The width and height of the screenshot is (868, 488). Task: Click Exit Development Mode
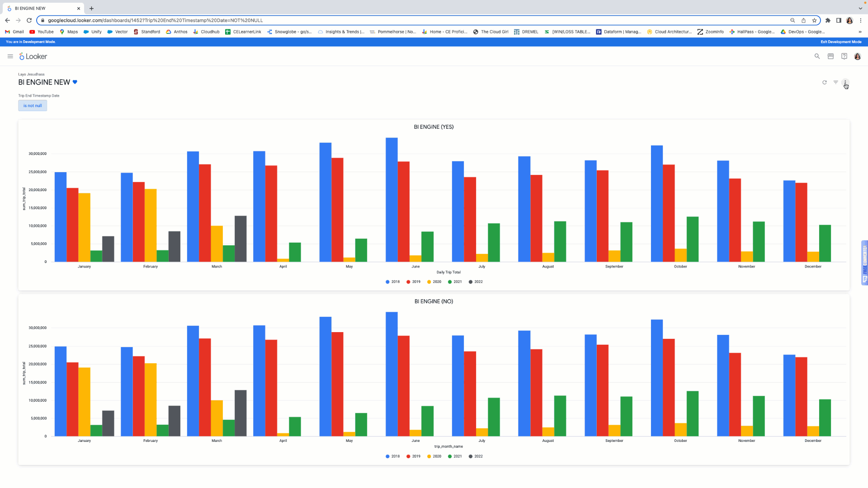pyautogui.click(x=841, y=42)
